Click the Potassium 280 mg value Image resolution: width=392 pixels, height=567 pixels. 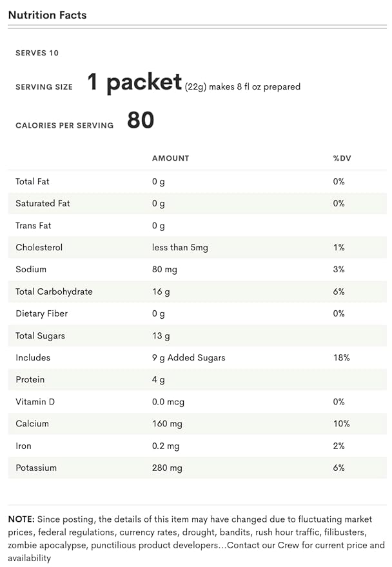tap(167, 468)
